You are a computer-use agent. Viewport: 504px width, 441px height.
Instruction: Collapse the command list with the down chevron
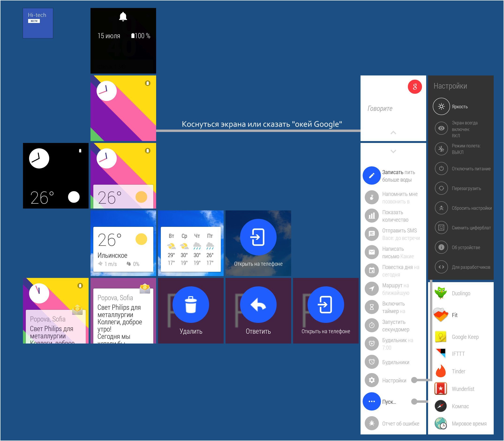coord(393,151)
